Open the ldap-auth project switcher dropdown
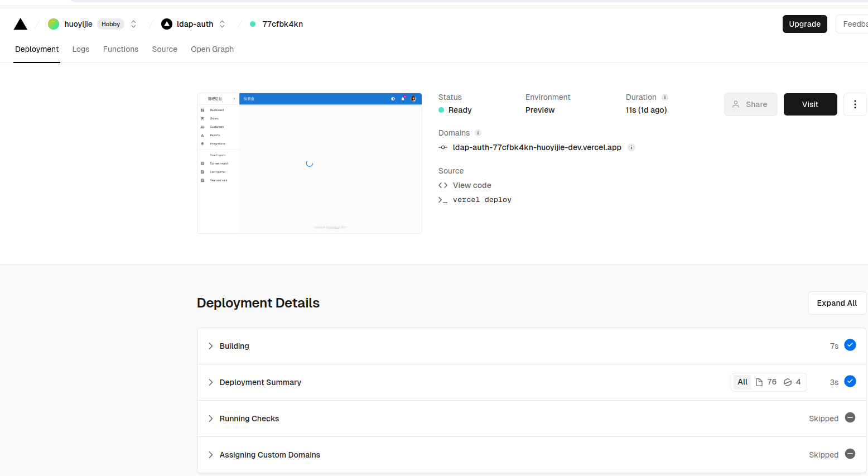The image size is (868, 476). pyautogui.click(x=222, y=24)
